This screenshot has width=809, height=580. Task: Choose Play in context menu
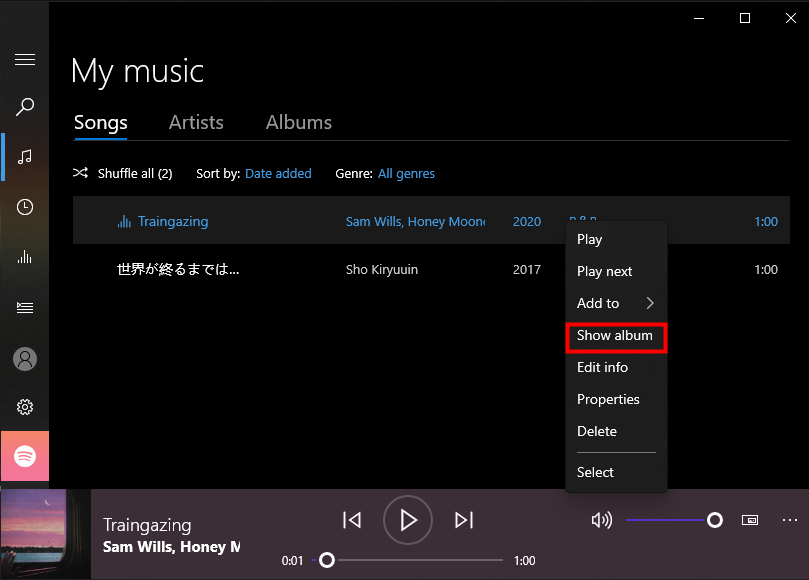616,239
